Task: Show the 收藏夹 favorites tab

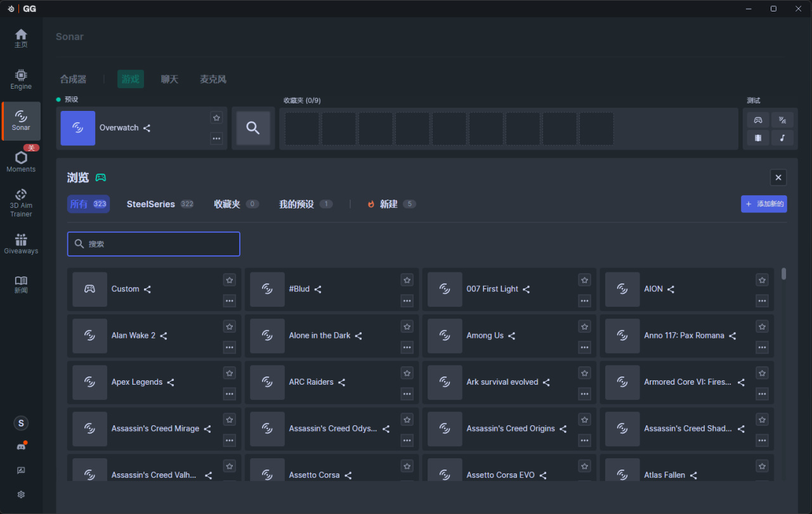Action: coord(236,204)
